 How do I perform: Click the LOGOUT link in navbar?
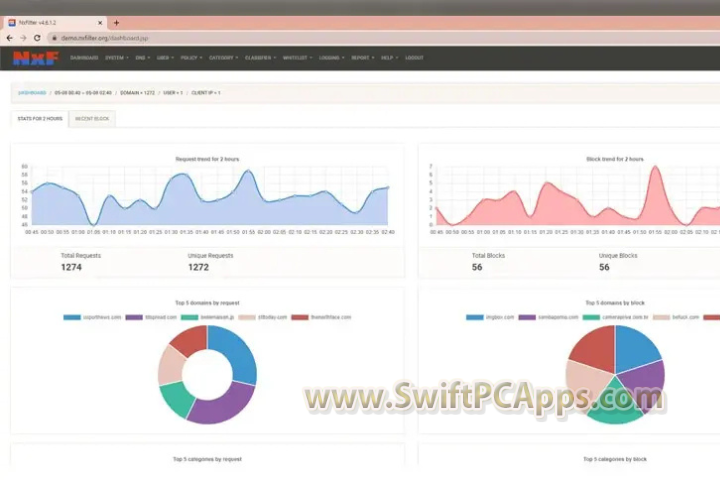(x=414, y=58)
